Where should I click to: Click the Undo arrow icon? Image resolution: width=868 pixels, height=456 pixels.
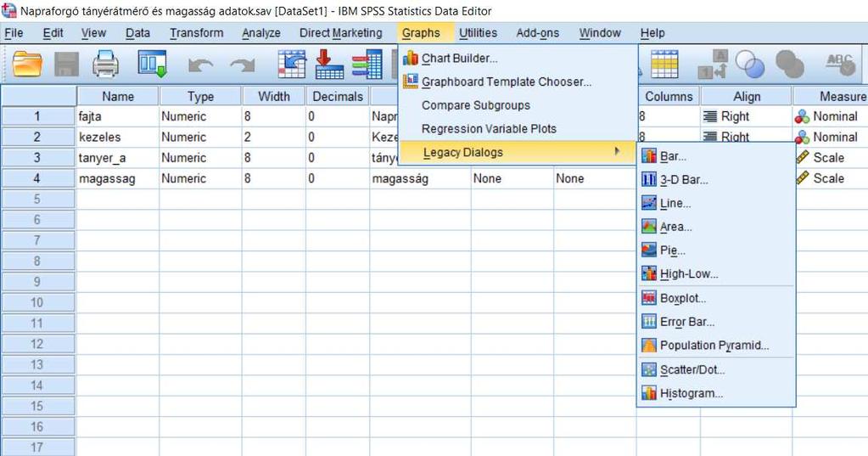(x=200, y=65)
